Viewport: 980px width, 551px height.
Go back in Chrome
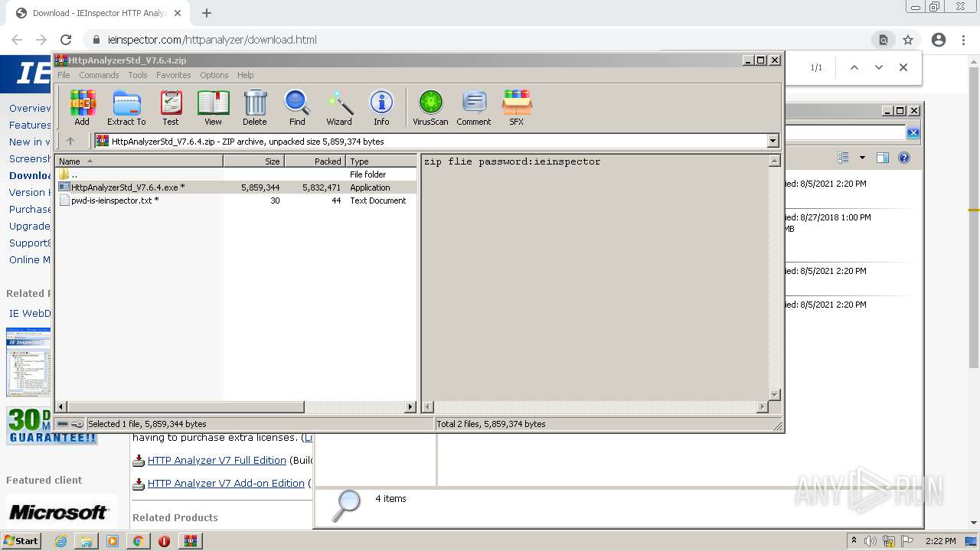[x=17, y=40]
